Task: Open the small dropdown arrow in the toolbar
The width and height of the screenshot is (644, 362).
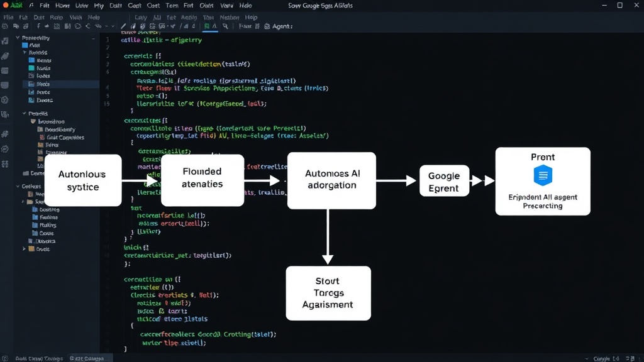Action: pos(113,26)
